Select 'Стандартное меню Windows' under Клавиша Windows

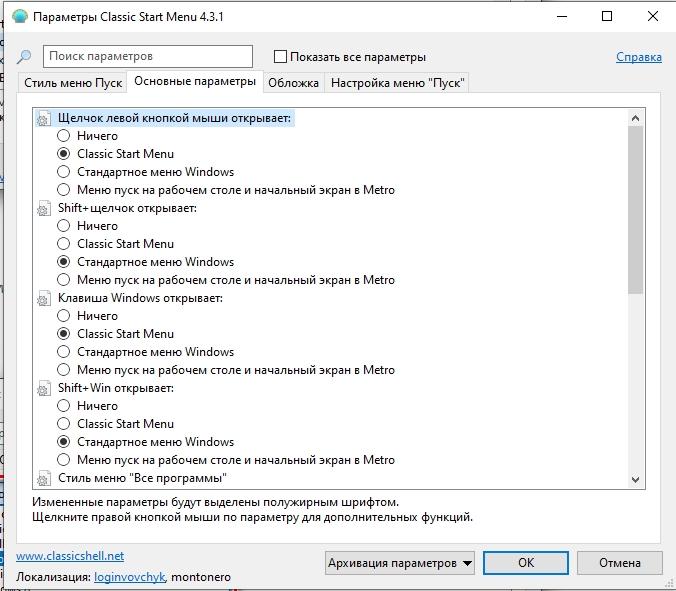pos(63,352)
